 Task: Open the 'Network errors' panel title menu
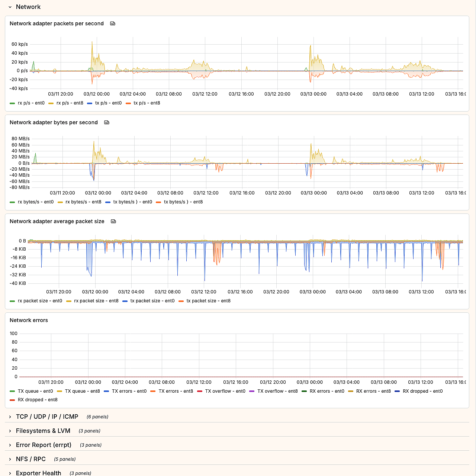(x=29, y=320)
